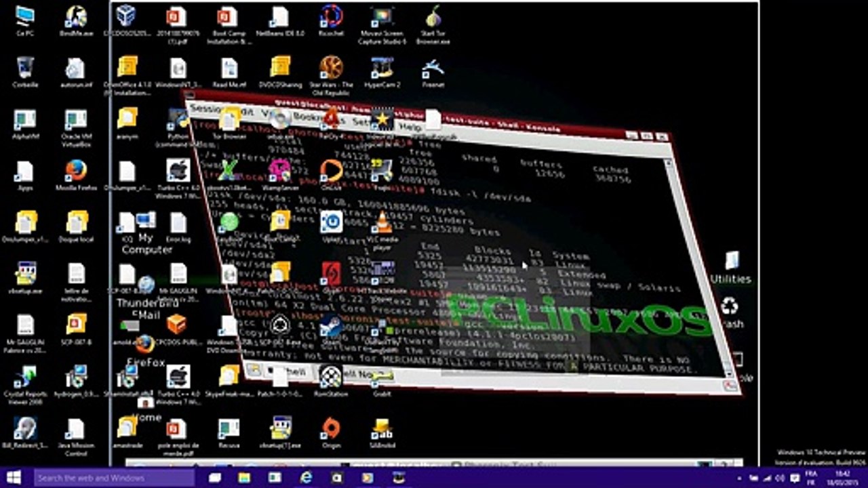Launch Oracle VM VirtualBox shortcut

[x=76, y=127]
